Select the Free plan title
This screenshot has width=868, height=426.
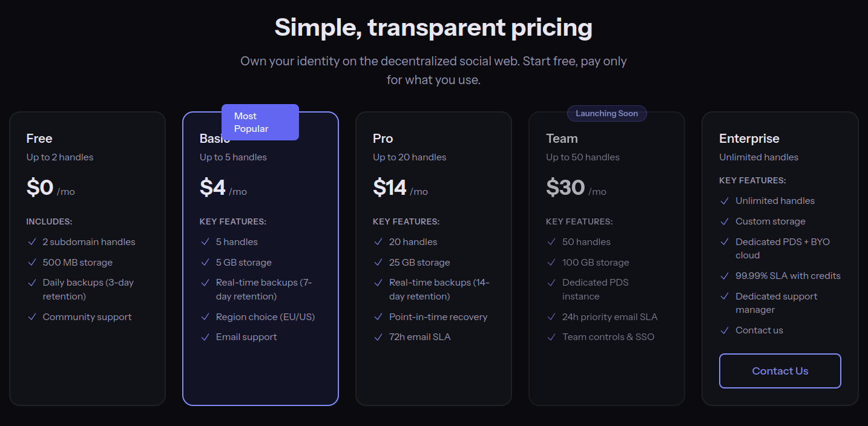pos(39,139)
